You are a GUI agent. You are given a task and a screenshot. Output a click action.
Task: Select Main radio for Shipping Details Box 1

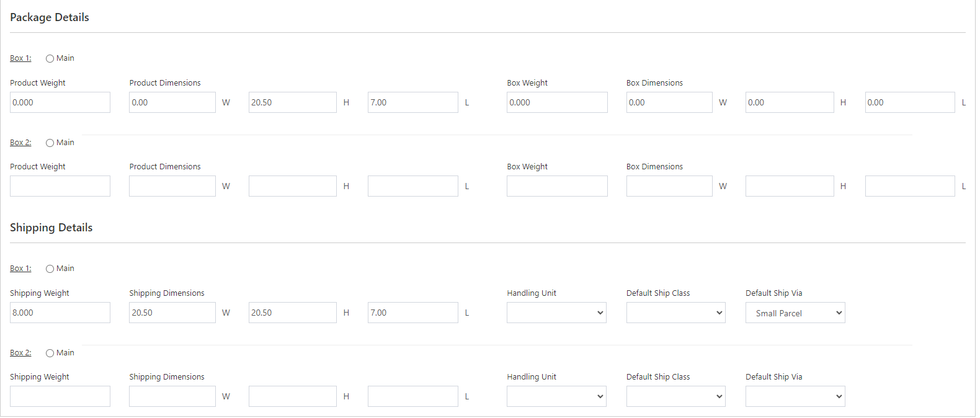[50, 269]
